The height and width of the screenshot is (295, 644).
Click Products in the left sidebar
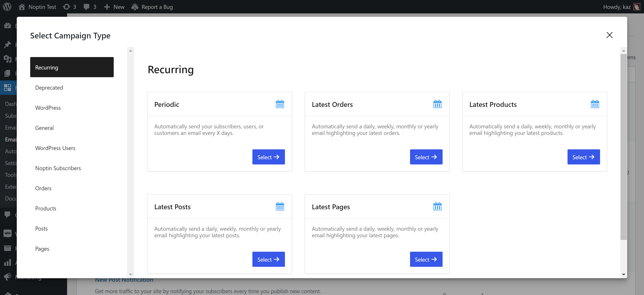coord(46,208)
